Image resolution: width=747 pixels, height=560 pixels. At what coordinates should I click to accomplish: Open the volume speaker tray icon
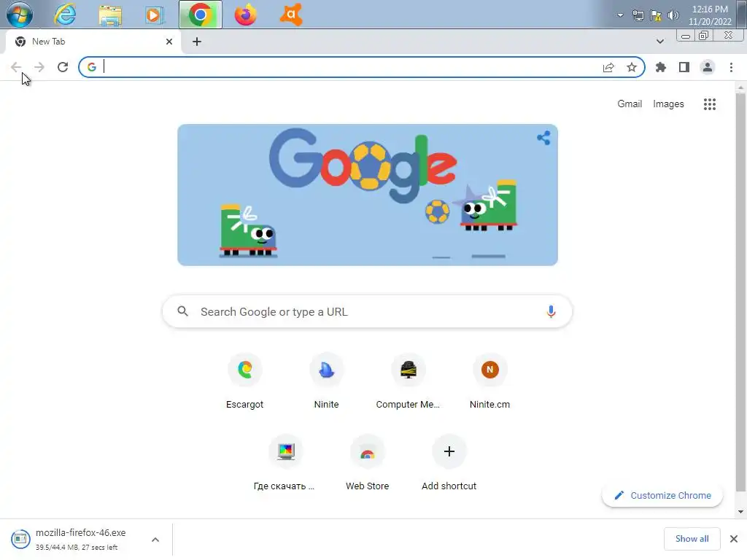pyautogui.click(x=673, y=16)
